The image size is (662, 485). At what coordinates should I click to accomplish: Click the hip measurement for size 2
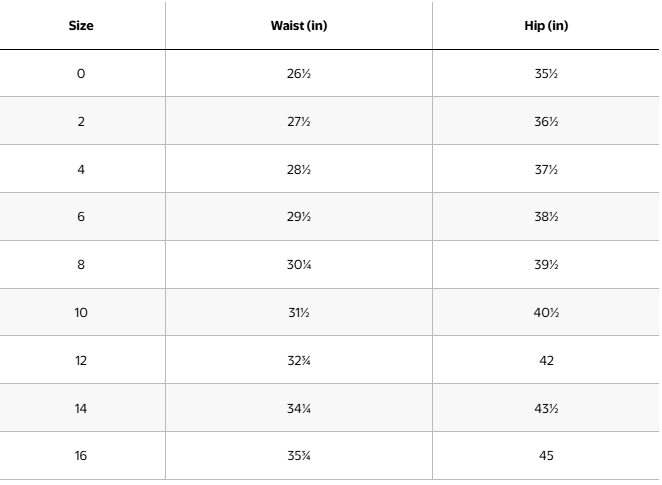pos(546,122)
